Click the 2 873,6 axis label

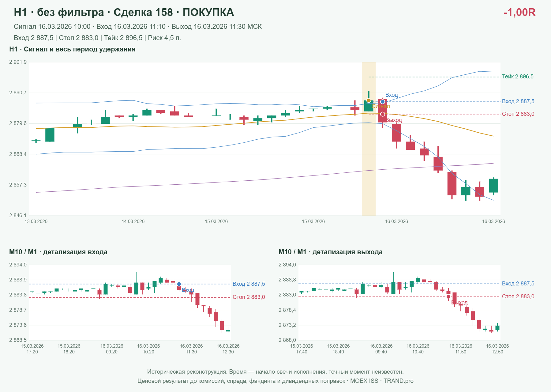click(18, 325)
